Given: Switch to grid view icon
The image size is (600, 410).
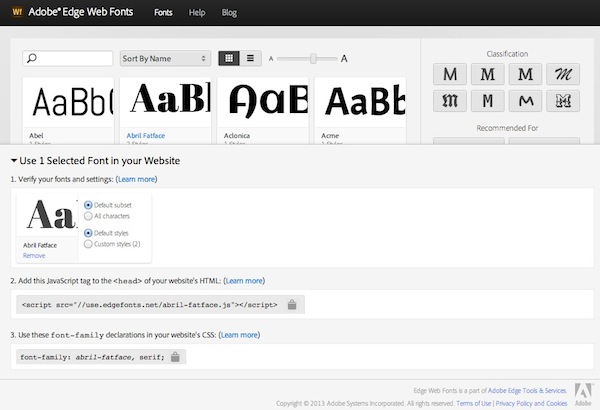Looking at the screenshot, I should coord(229,58).
